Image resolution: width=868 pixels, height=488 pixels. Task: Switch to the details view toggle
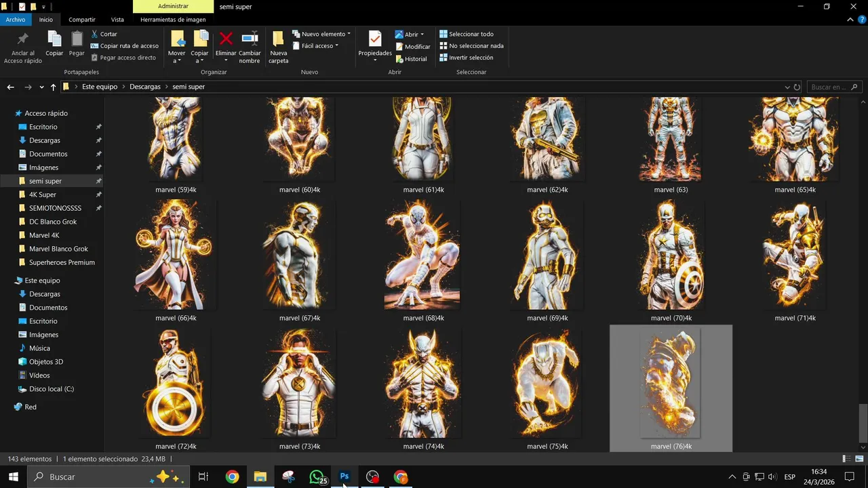pyautogui.click(x=846, y=459)
